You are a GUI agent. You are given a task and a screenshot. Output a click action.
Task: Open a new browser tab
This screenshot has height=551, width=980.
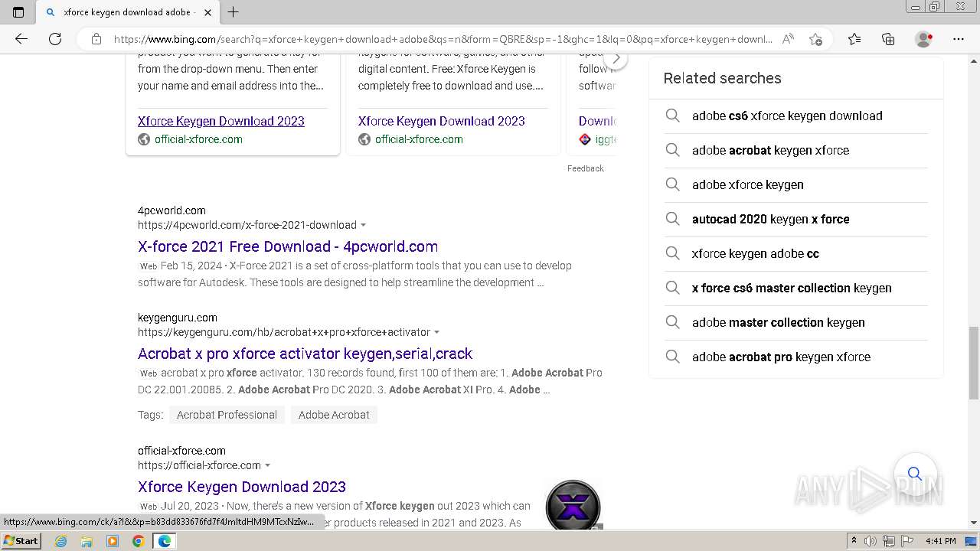[234, 12]
